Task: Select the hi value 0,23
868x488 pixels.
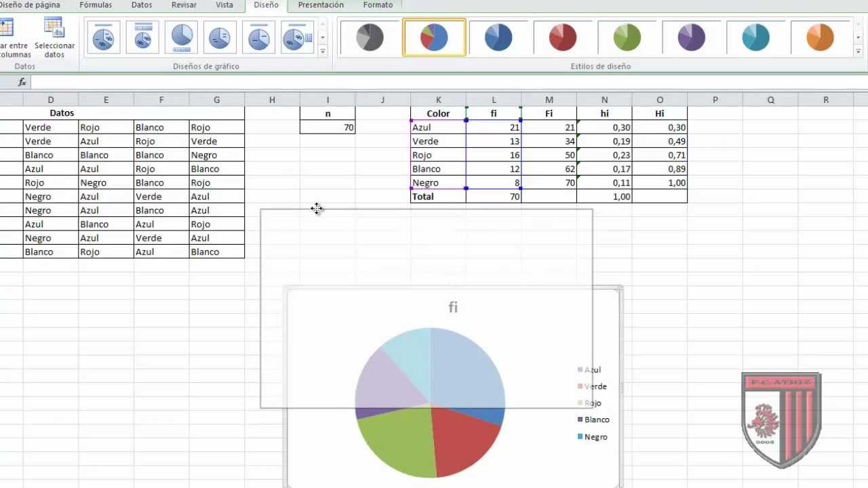Action: coord(604,155)
